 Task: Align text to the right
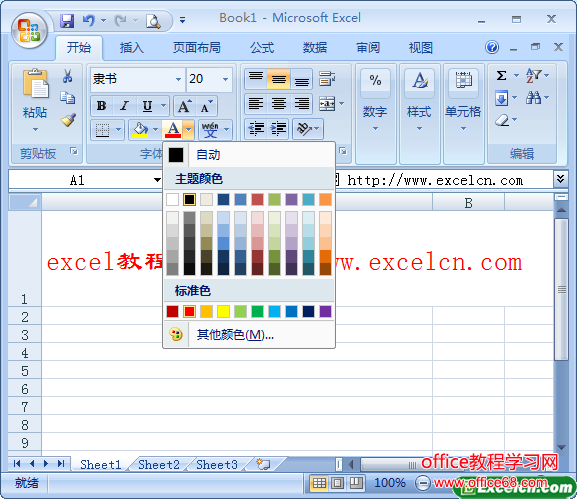click(x=301, y=104)
